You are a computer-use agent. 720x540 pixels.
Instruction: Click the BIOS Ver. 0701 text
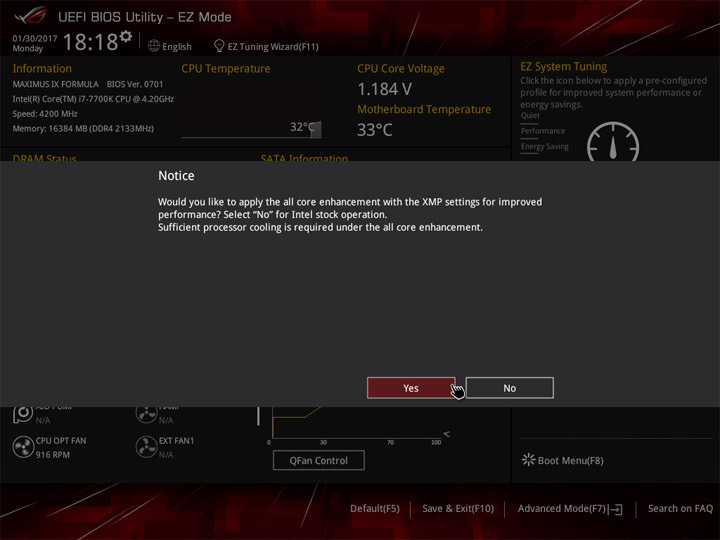(x=135, y=84)
